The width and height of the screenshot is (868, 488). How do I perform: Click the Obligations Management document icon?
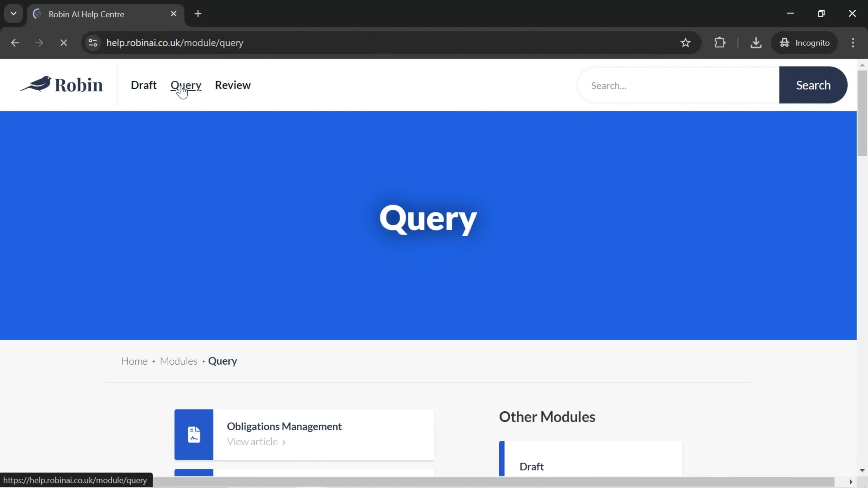click(x=194, y=434)
